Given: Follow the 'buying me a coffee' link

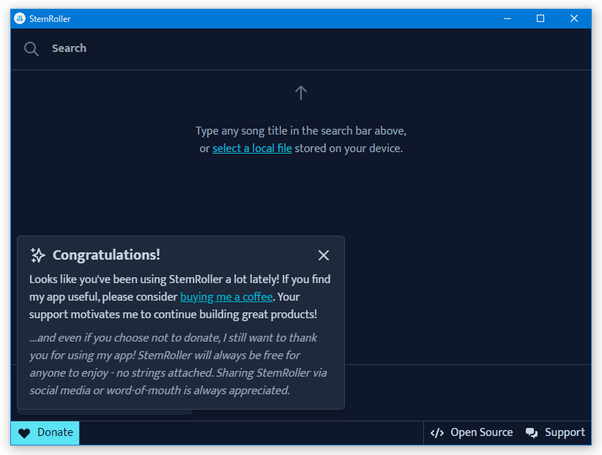Looking at the screenshot, I should [x=226, y=297].
